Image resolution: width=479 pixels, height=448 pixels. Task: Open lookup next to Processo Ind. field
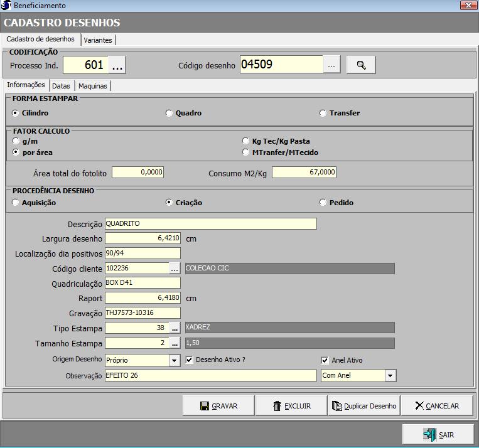118,65
